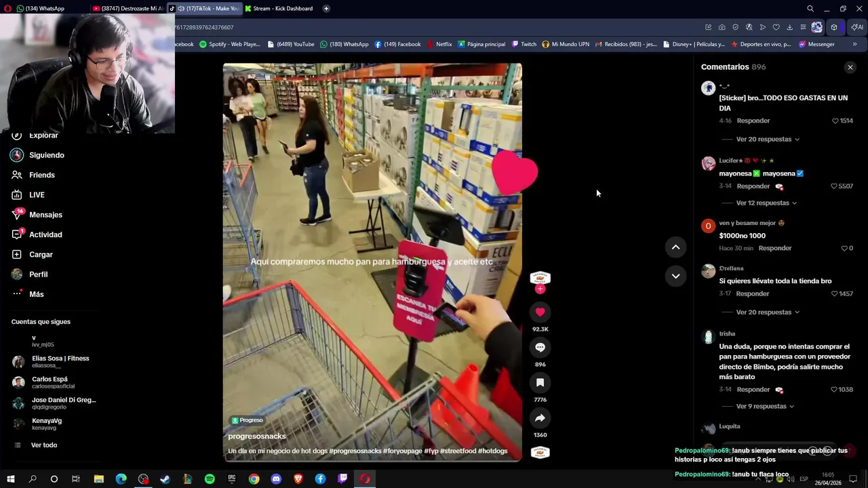Viewport: 868px width, 488px height.
Task: Open the spinning sound disc icon
Action: pyautogui.click(x=540, y=452)
